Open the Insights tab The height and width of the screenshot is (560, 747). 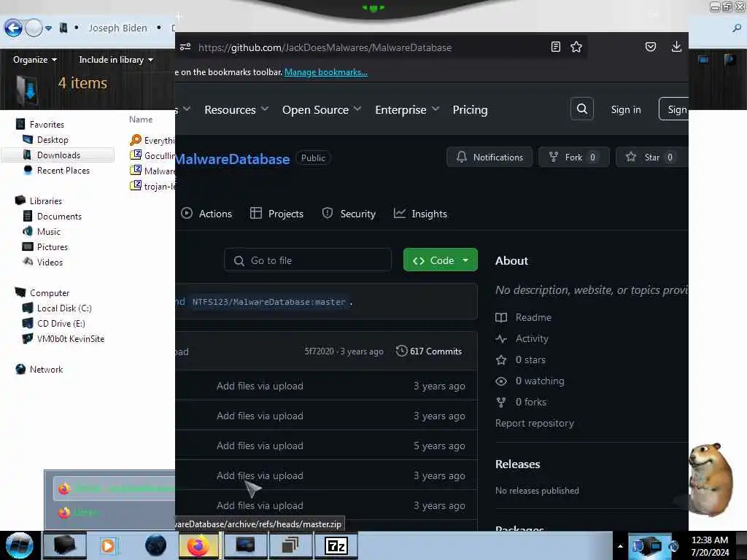(420, 214)
